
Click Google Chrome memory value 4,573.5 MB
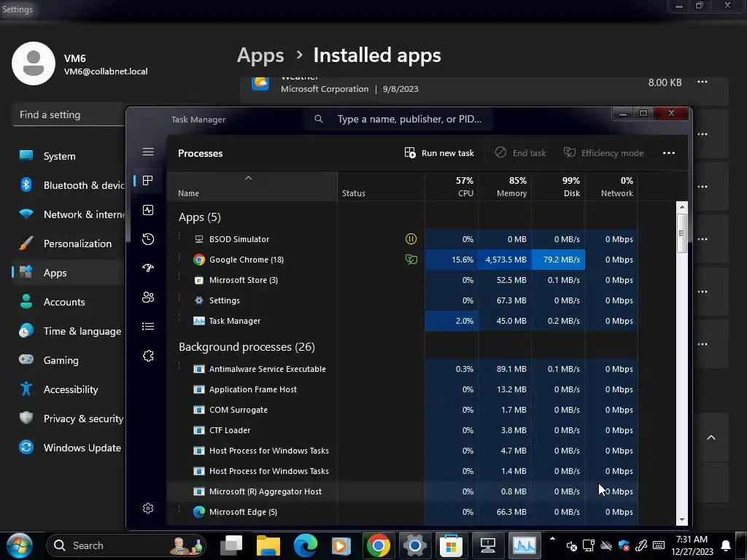[x=506, y=260]
